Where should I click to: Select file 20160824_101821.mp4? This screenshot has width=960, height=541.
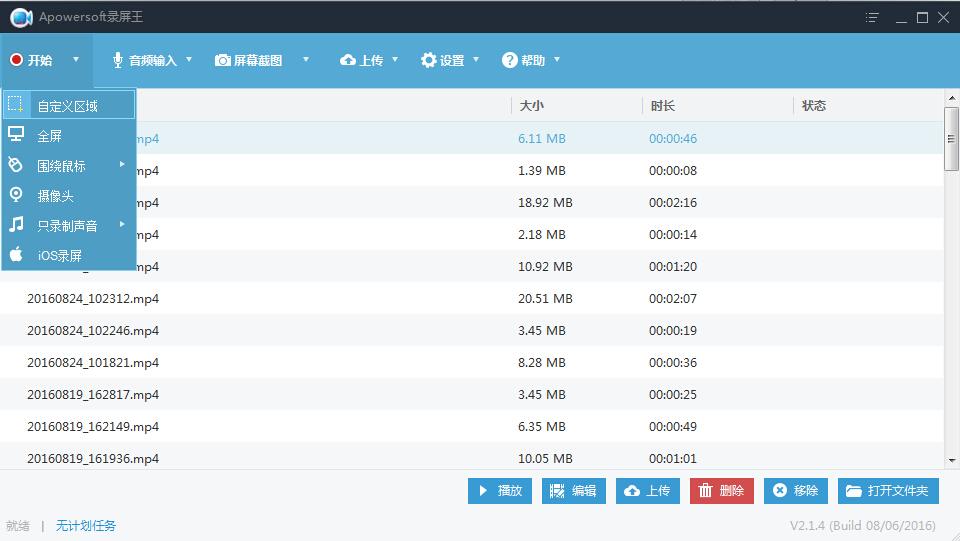click(93, 362)
